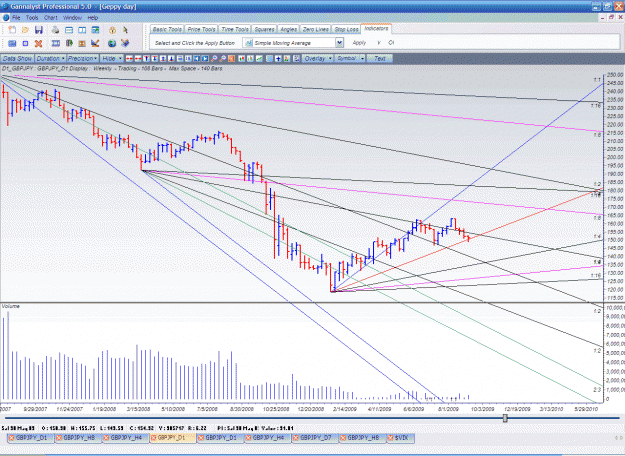Switch to the GBPJPY_D7 chart tab

tap(315, 438)
